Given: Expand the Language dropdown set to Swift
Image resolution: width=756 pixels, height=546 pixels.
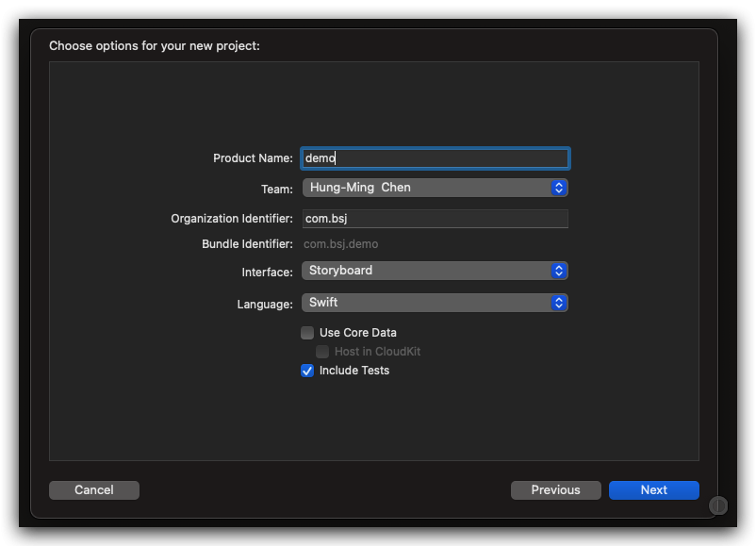Looking at the screenshot, I should [426, 303].
